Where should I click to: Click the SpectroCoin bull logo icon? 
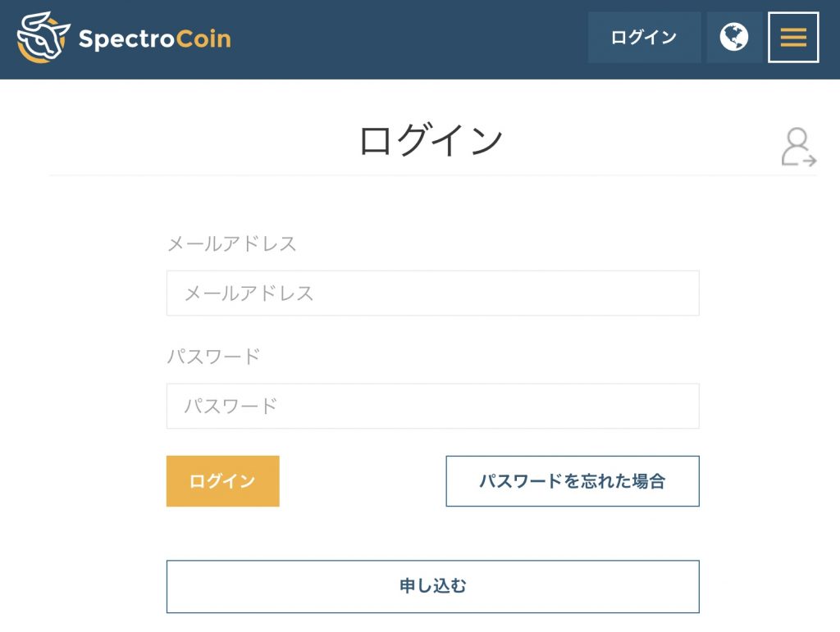click(x=43, y=38)
